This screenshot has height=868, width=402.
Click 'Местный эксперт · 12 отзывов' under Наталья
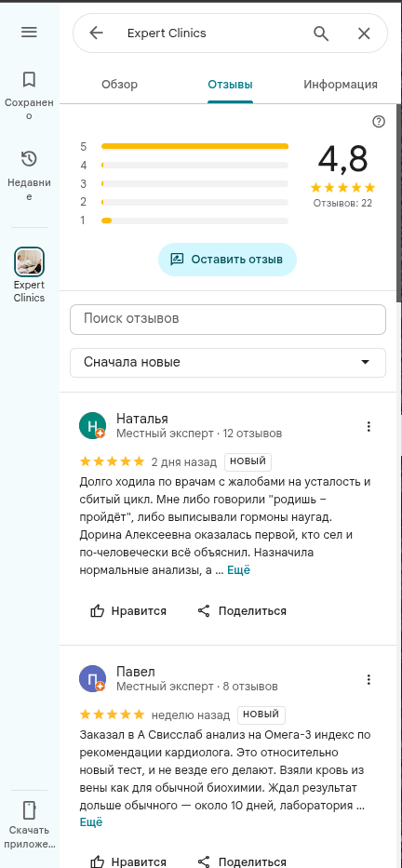199,433
